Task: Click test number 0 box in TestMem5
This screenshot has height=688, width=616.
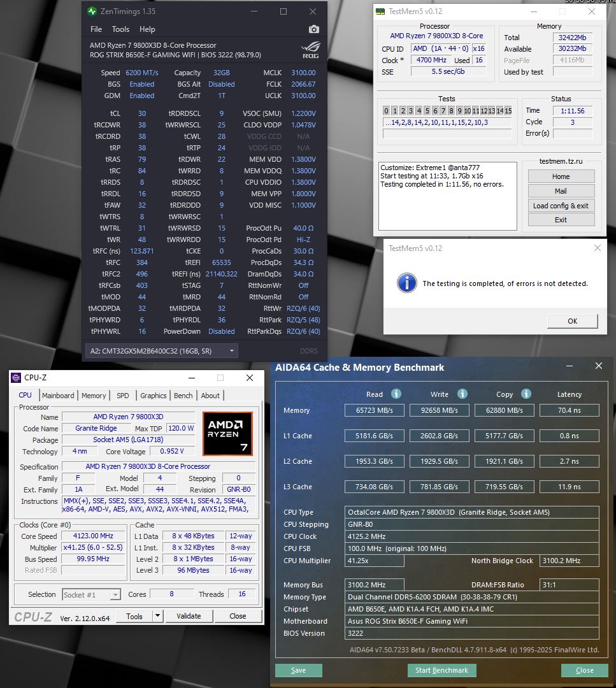Action: [x=386, y=111]
